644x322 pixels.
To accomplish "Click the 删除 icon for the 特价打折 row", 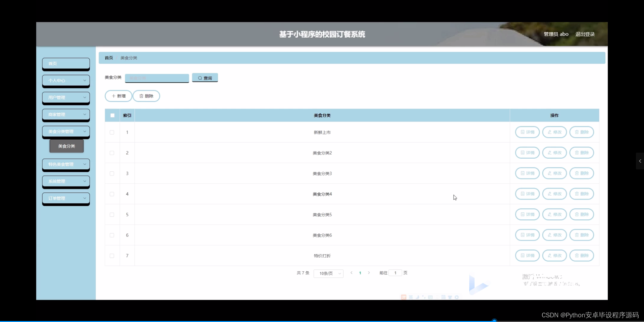I will (576, 255).
